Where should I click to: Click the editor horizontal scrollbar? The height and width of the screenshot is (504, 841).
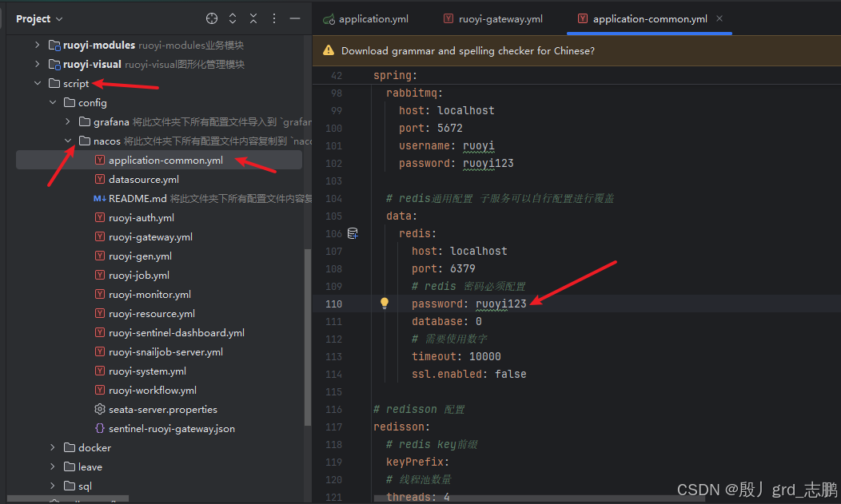coord(539,498)
